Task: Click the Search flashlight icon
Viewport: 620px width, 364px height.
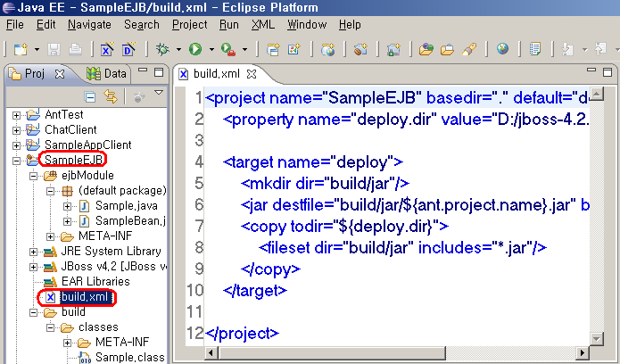Action: point(469,49)
